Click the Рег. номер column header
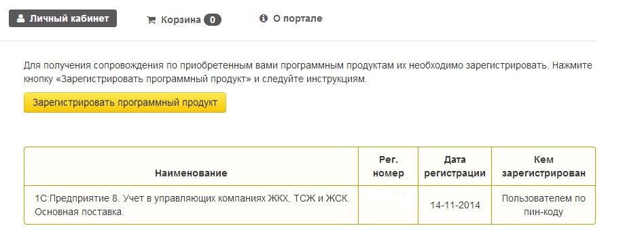Viewport: 644px width, 247px height. click(x=388, y=166)
